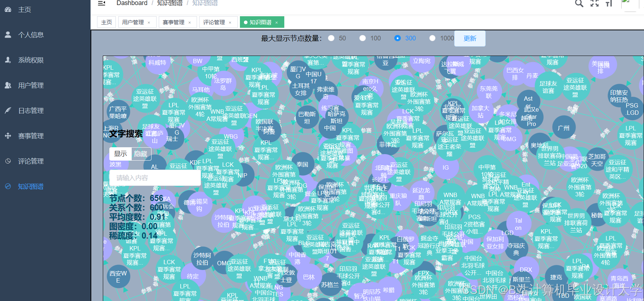Viewport: 644px width, 301px height.
Task: Click the 评论管理 clock icon in sidebar
Action: tap(8, 161)
